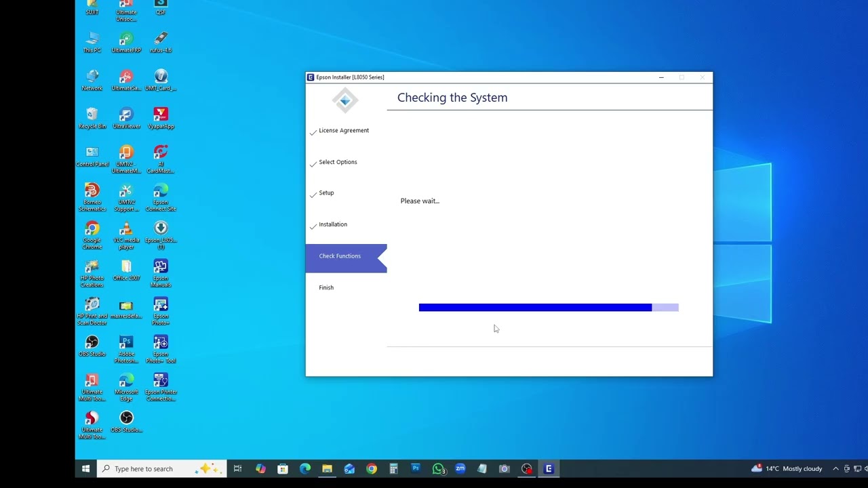Select the UMTv2 Support desktop shortcut
The image size is (868, 488).
point(126,197)
